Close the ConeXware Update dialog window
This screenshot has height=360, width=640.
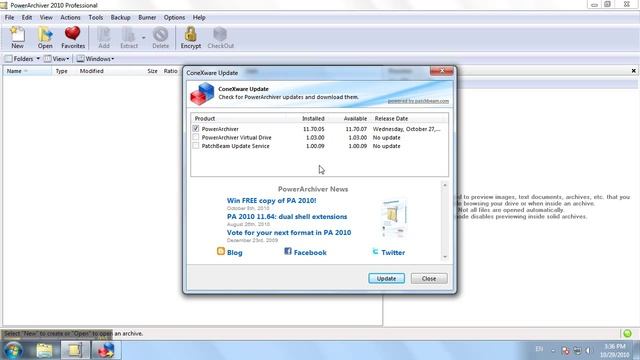click(x=442, y=71)
